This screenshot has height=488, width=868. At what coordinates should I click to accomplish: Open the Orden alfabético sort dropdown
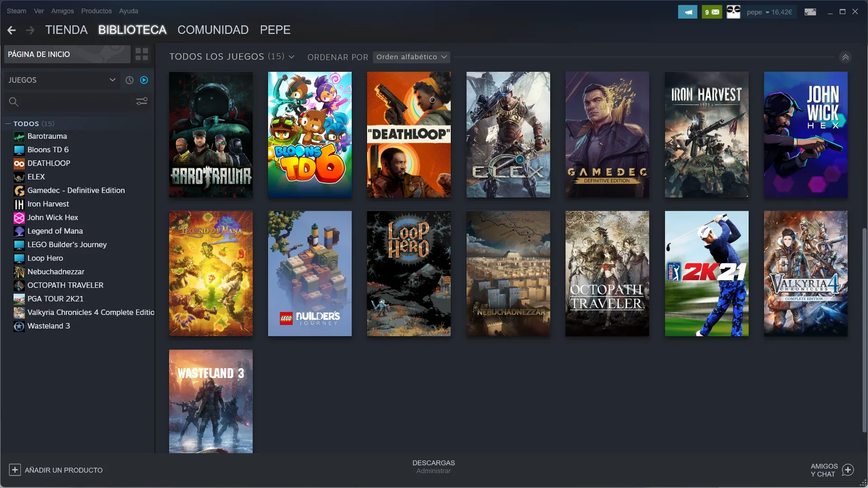pos(411,57)
